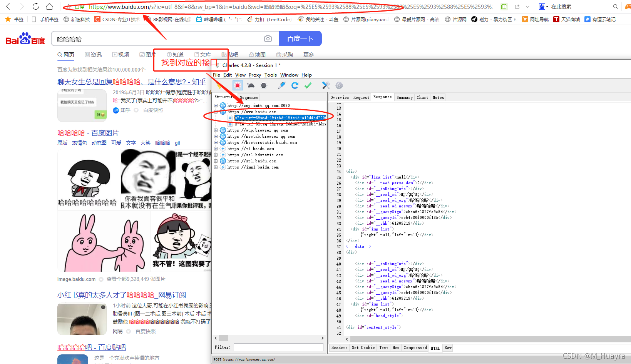Expand the img1.baidu.com tree node
This screenshot has height=364, width=631.
point(216,167)
